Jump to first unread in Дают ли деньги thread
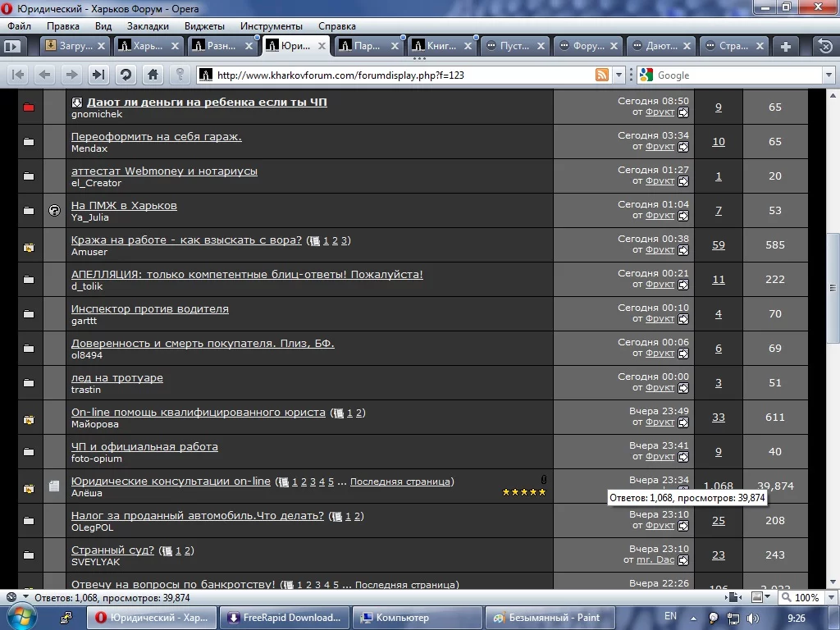This screenshot has width=840, height=630. point(76,102)
